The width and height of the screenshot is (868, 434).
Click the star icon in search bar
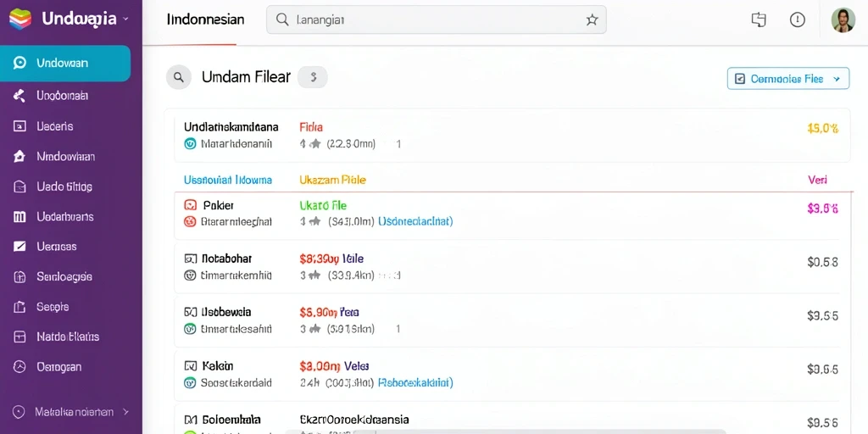point(592,20)
